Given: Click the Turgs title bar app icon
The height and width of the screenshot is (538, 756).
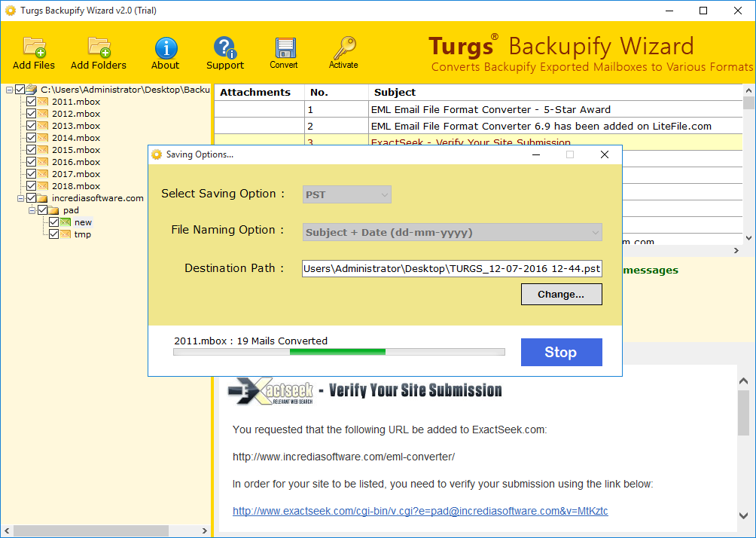Looking at the screenshot, I should click(x=11, y=10).
